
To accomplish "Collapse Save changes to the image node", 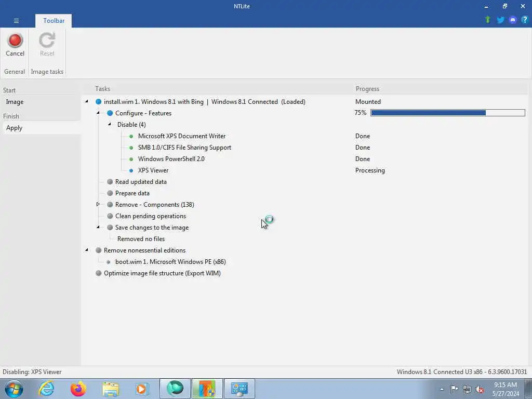I will point(98,227).
